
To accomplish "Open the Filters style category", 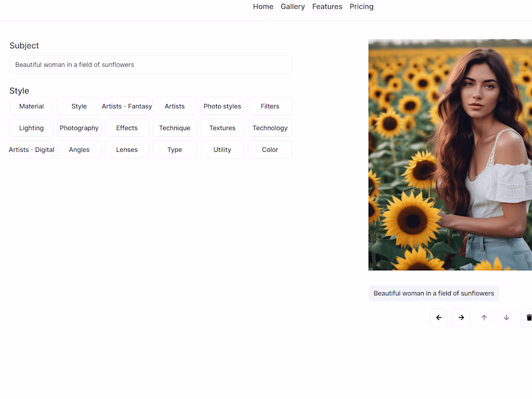I will (x=269, y=106).
